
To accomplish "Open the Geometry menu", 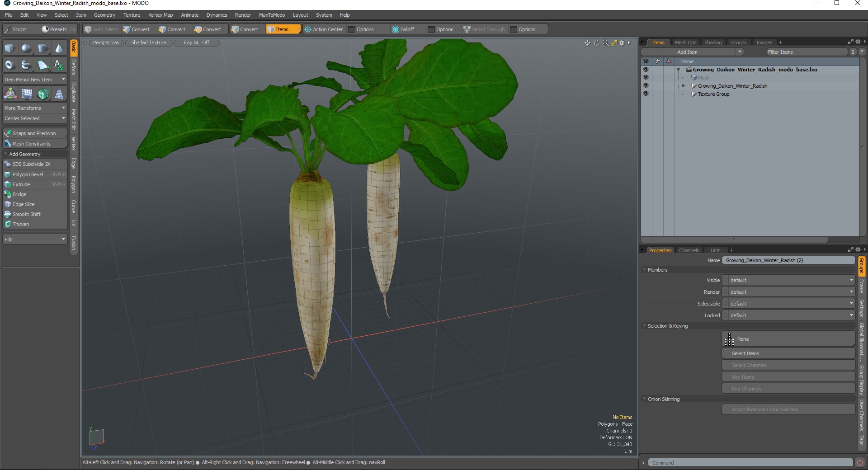I will click(x=104, y=15).
